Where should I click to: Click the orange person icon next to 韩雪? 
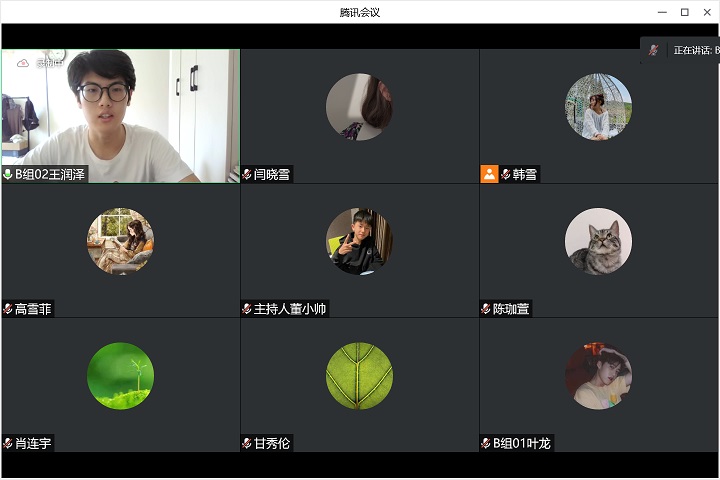pyautogui.click(x=489, y=174)
